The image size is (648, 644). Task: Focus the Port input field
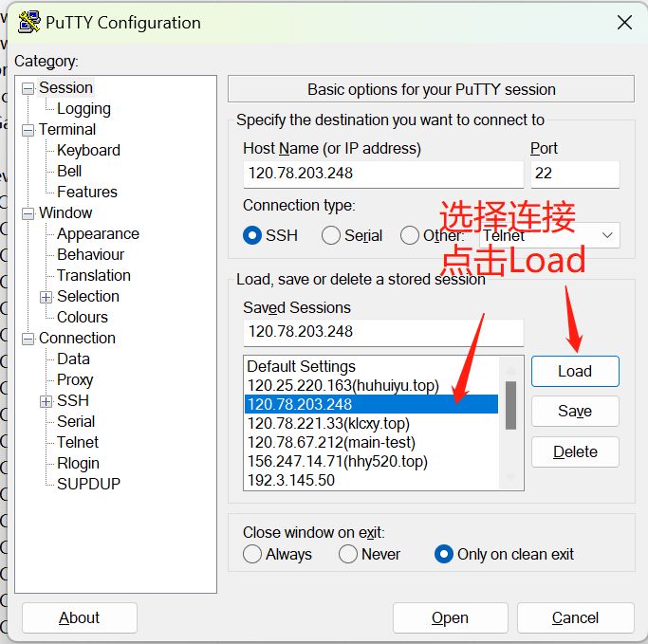(575, 174)
